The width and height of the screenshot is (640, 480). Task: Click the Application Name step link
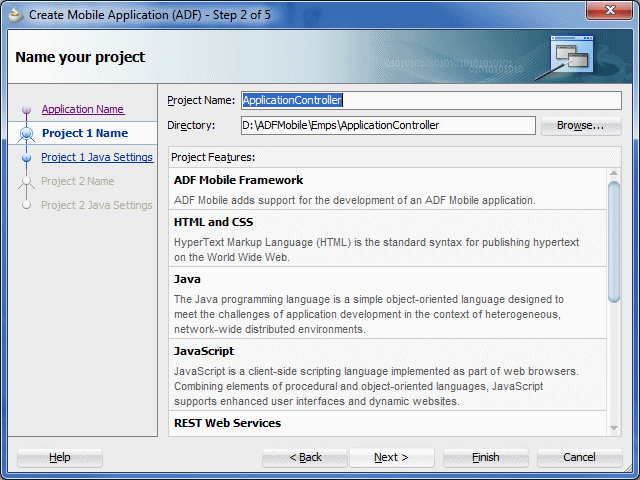pyautogui.click(x=83, y=109)
